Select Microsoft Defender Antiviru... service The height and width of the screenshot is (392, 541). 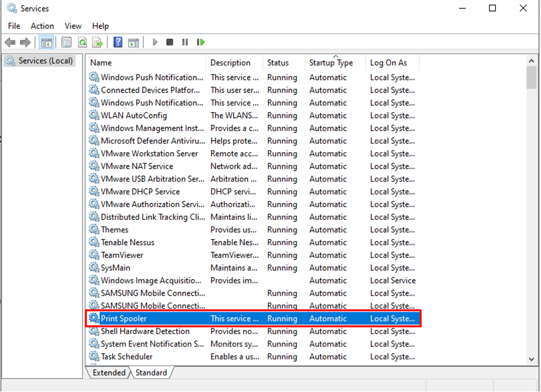click(253, 141)
